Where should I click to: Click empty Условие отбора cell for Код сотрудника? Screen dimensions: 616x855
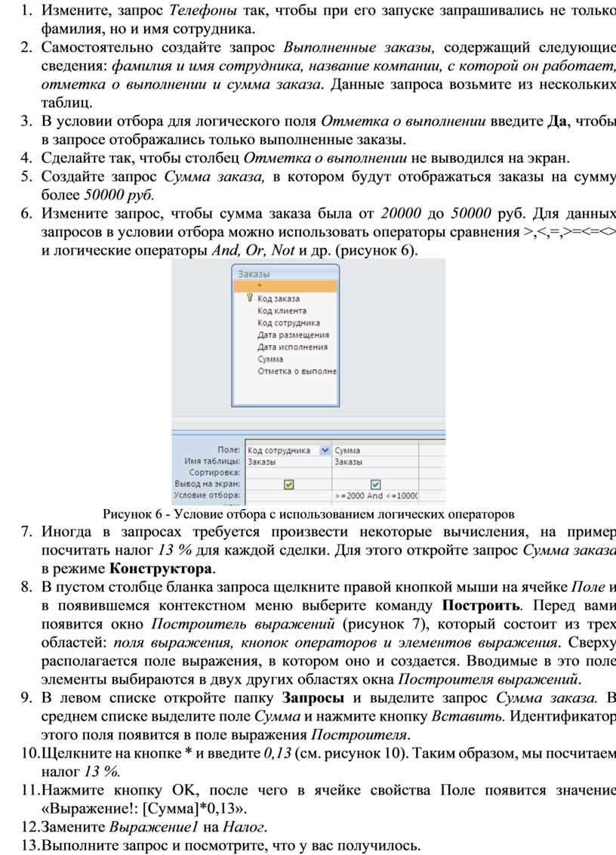point(288,496)
